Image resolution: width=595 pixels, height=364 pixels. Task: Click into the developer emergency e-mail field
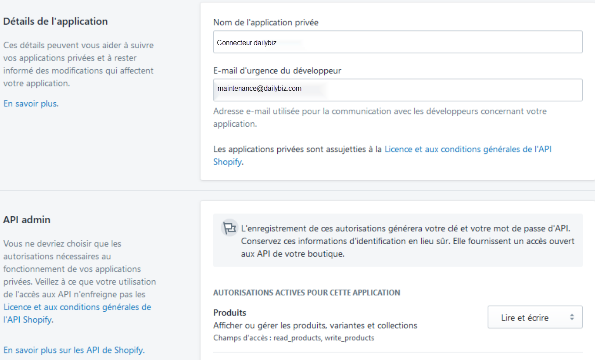click(398, 90)
